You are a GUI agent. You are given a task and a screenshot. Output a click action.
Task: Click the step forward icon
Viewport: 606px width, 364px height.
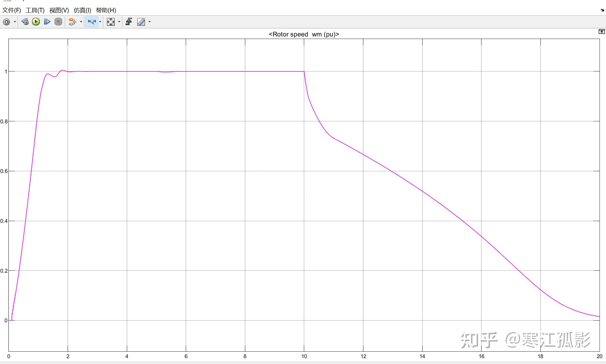47,22
